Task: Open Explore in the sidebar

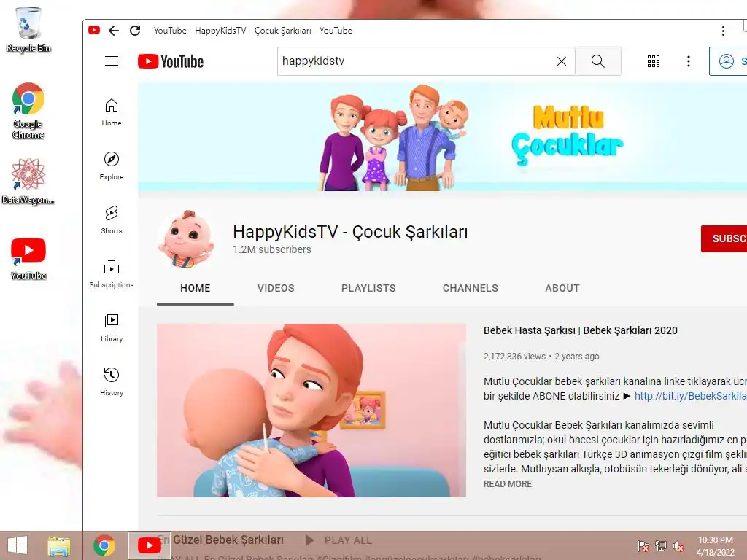Action: [x=112, y=166]
